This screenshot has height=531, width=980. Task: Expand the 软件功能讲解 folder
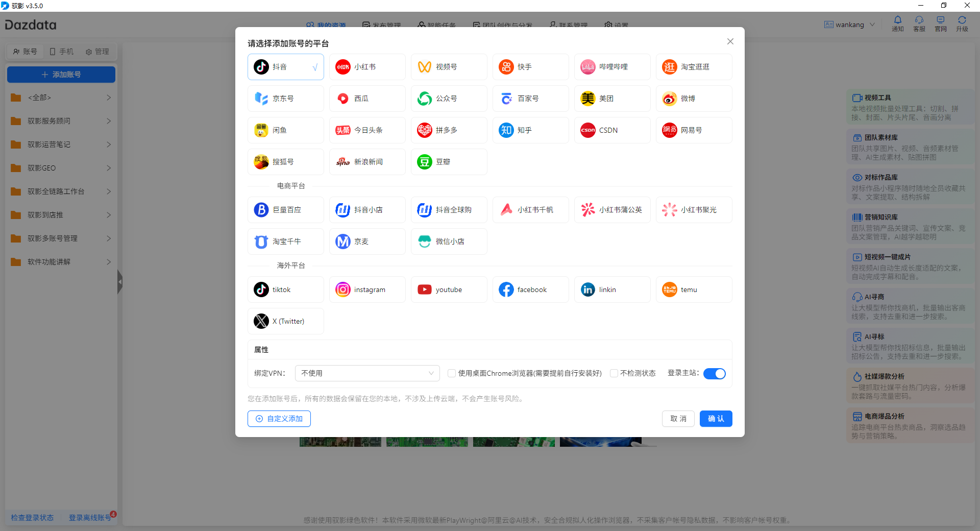(x=61, y=262)
